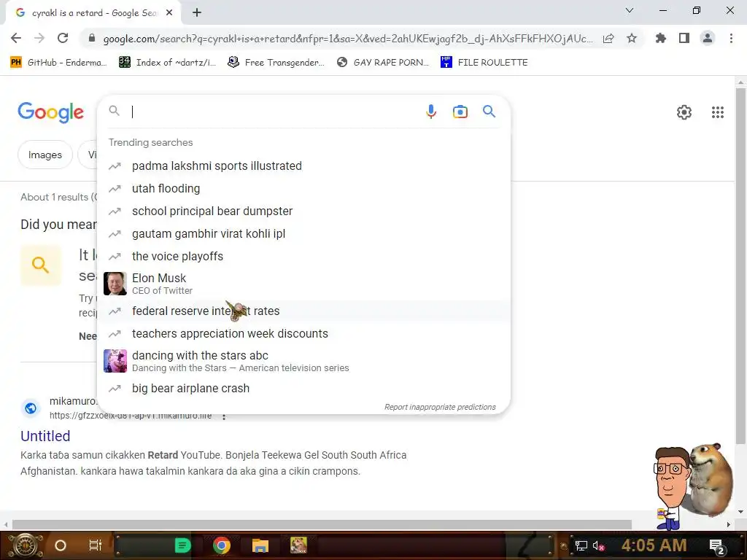Open File Explorer from taskbar
747x560 pixels.
coord(260,545)
